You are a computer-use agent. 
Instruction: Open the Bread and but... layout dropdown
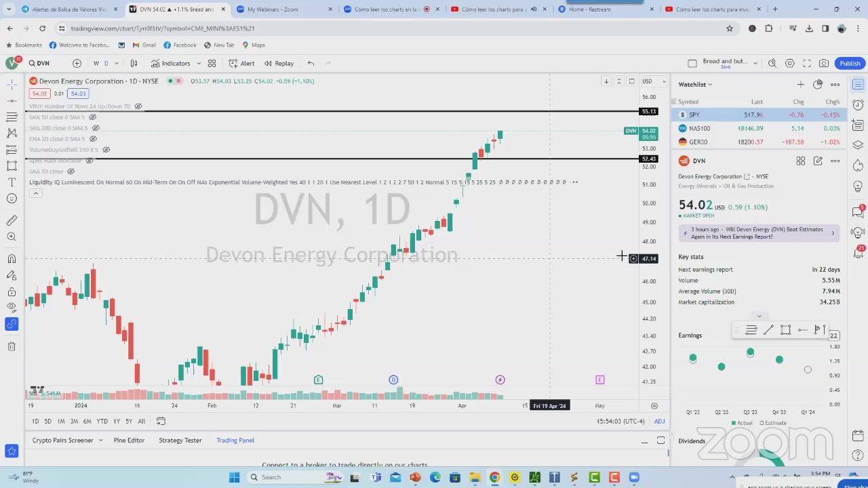pos(755,63)
